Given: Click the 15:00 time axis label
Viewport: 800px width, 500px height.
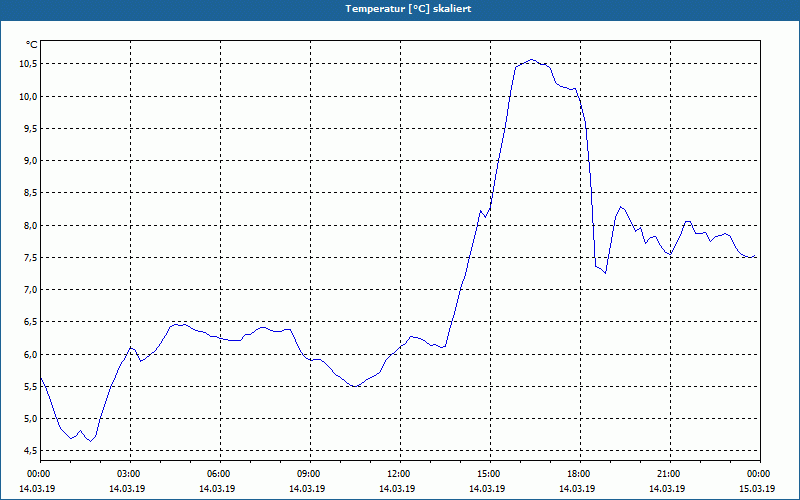Looking at the screenshot, I should [x=490, y=474].
